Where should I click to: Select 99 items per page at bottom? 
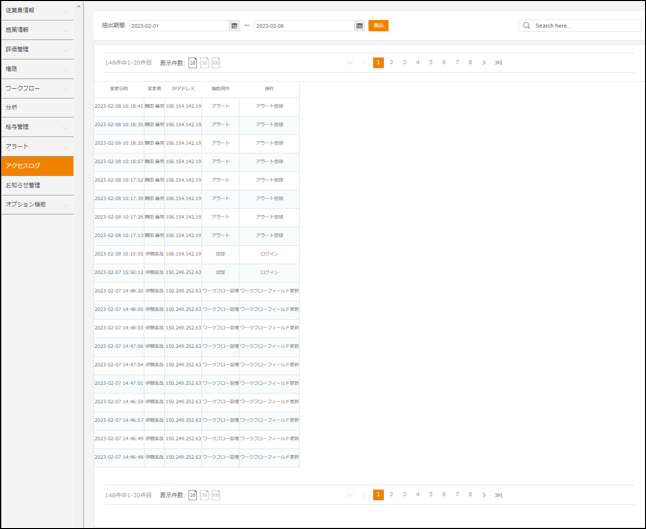[215, 495]
